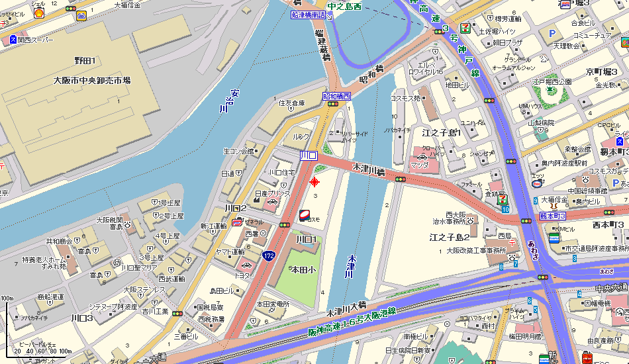Select the blue 関西スーパー supermarket icon
This screenshot has width=629, height=364.
13,39
